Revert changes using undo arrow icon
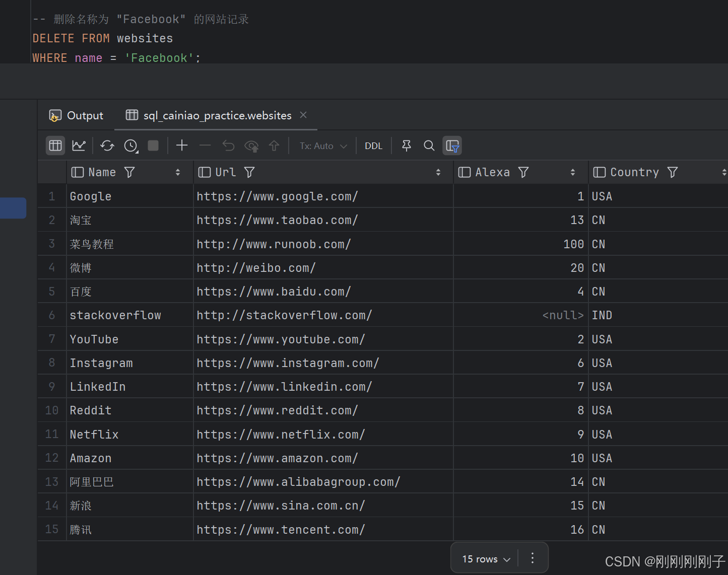 (228, 146)
